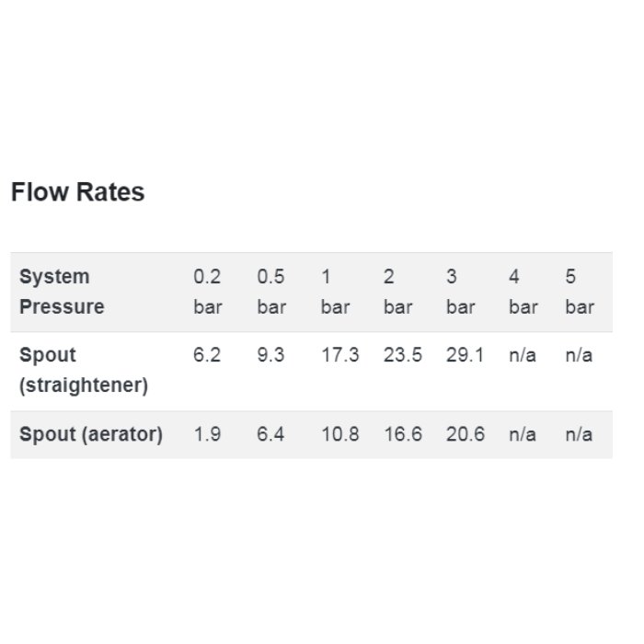Select the 1 bar column header
The height and width of the screenshot is (644, 644).
335,292
